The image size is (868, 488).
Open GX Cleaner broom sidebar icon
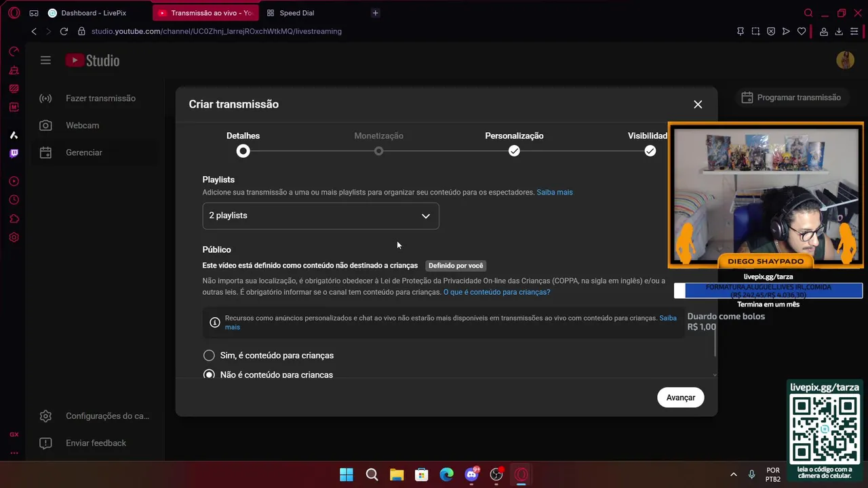tap(14, 70)
